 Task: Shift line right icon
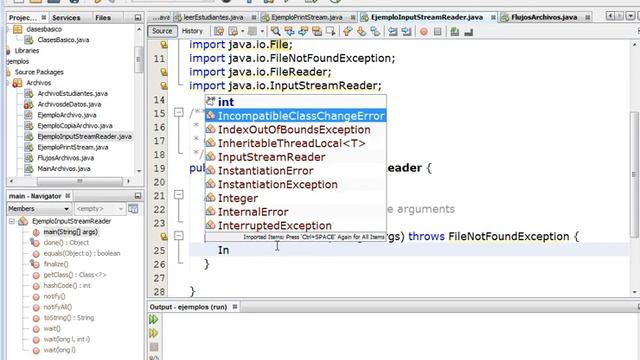(x=407, y=31)
